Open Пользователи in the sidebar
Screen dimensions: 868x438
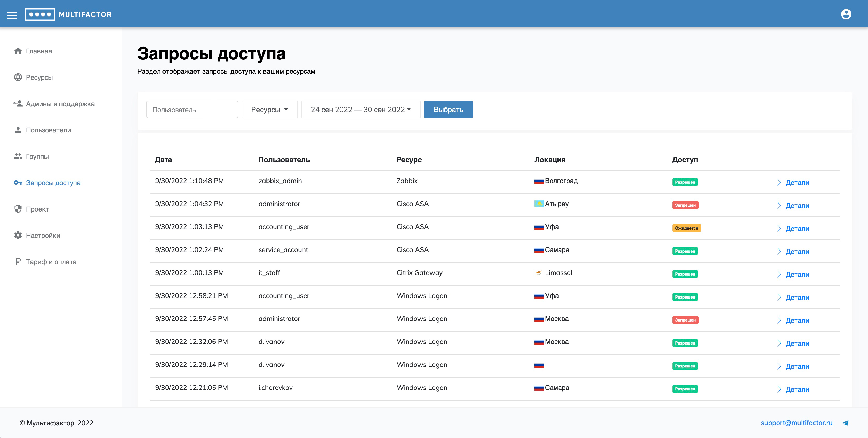[x=48, y=130]
